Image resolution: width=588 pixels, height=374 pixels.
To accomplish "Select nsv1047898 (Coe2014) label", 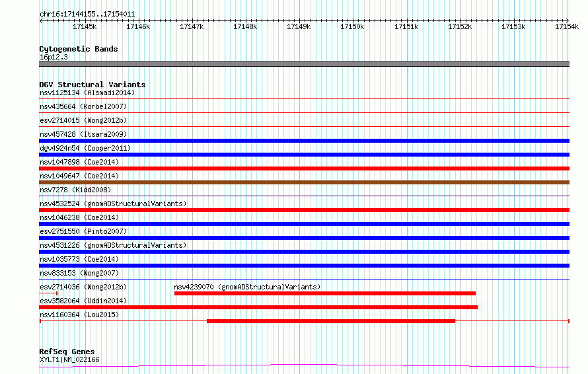I will click(79, 162).
